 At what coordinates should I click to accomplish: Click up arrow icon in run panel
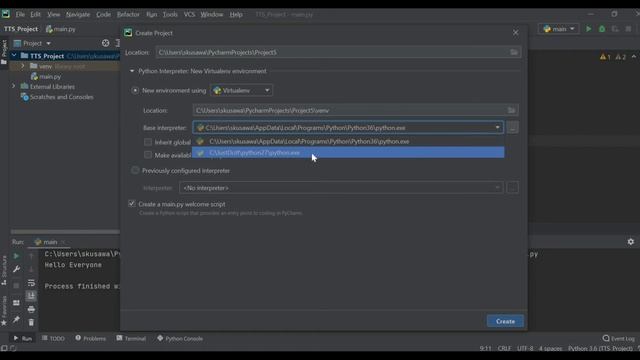31,256
